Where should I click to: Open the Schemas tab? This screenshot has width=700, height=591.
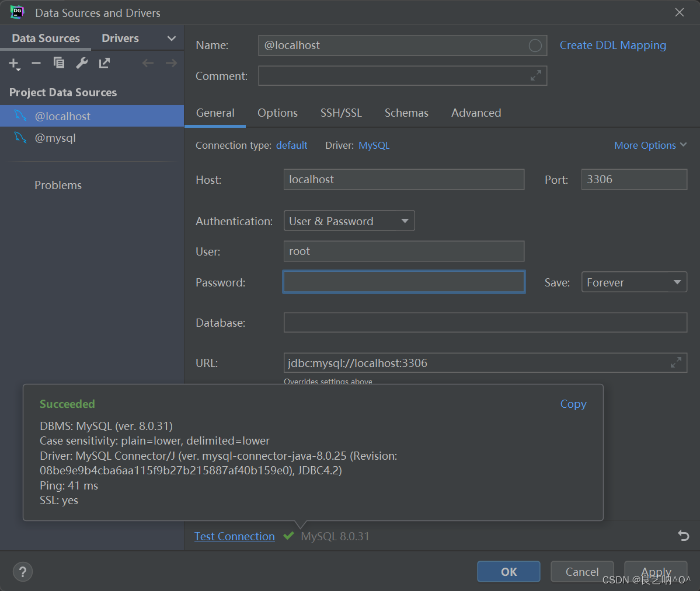point(406,113)
